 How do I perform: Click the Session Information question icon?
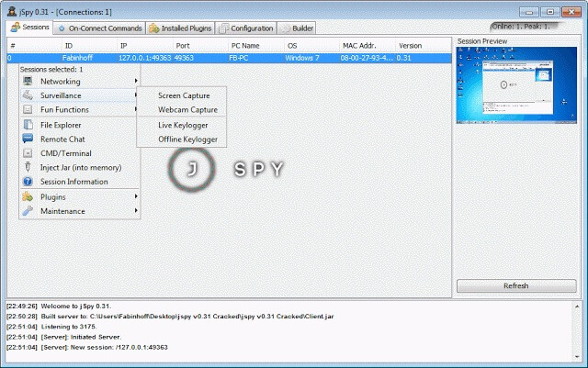click(x=28, y=182)
